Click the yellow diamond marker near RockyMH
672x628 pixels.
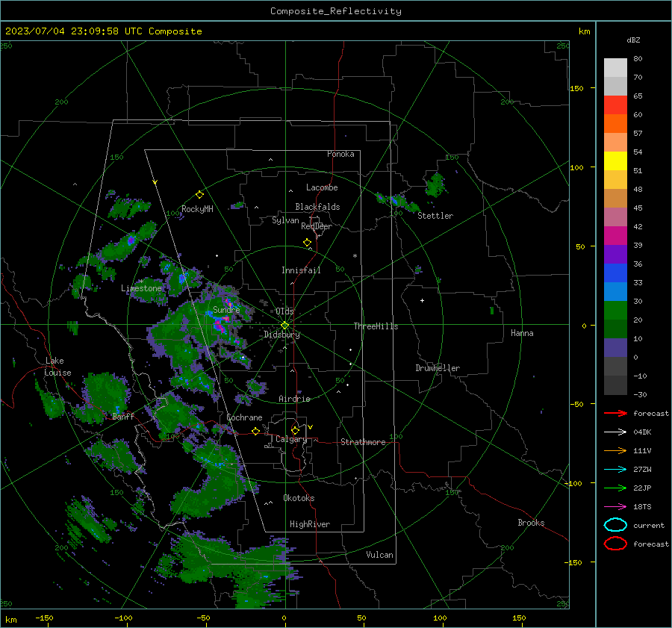[199, 195]
